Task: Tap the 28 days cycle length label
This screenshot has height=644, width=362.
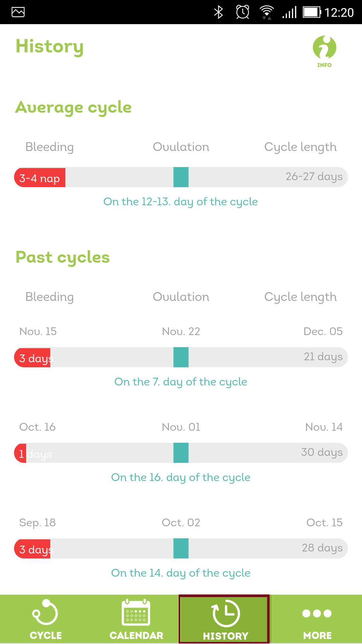Action: [322, 548]
